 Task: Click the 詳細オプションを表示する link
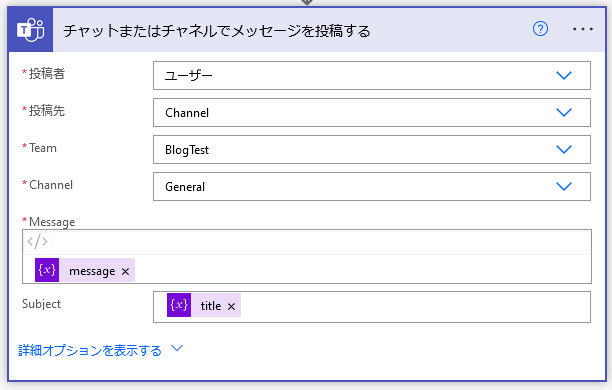click(x=90, y=350)
